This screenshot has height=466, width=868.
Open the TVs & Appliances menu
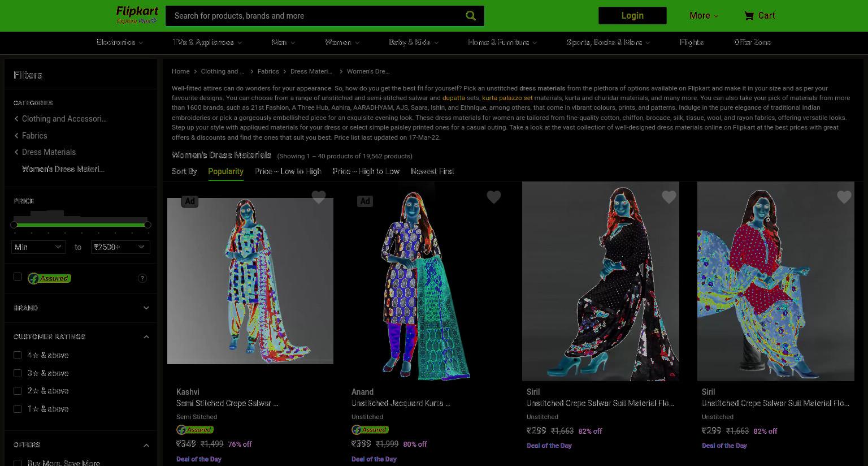click(x=207, y=42)
